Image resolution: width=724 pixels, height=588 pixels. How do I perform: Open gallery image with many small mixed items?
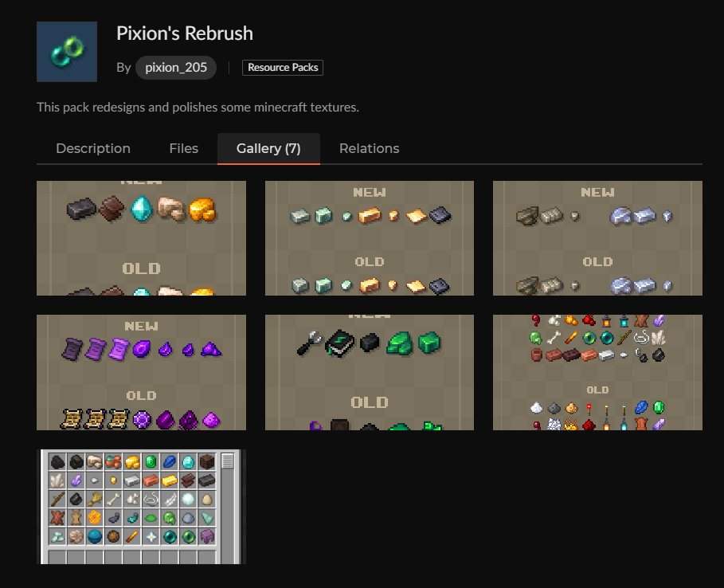point(597,372)
